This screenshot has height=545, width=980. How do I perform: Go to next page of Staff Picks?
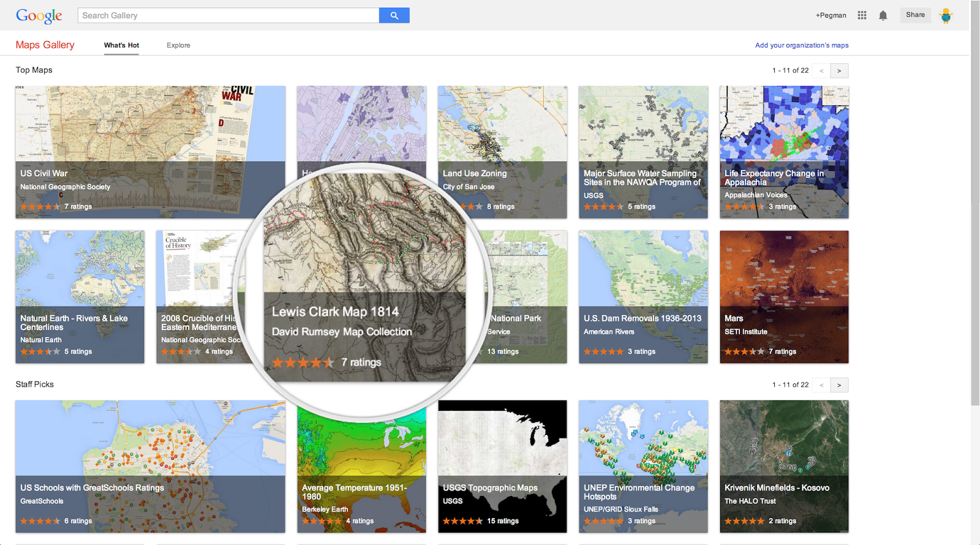point(839,385)
